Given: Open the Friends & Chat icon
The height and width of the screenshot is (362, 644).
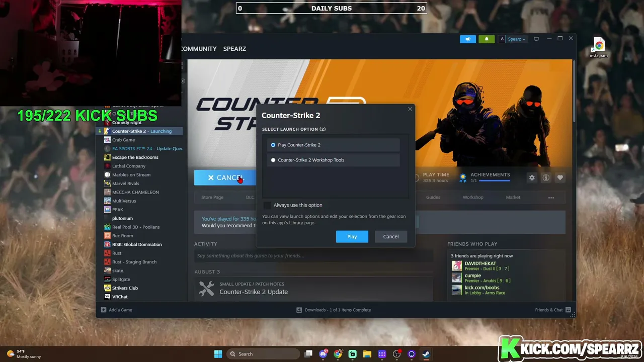Looking at the screenshot, I should coord(568,310).
